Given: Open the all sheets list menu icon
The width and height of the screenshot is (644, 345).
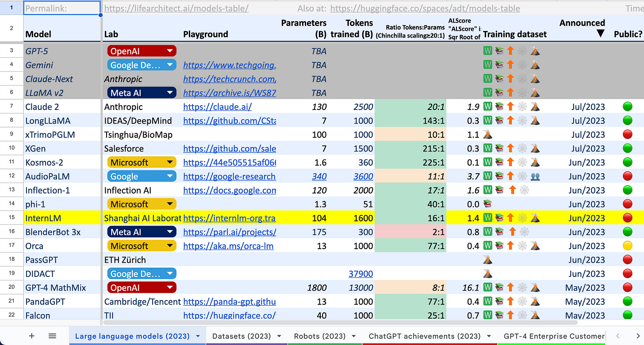Looking at the screenshot, I should 52,336.
